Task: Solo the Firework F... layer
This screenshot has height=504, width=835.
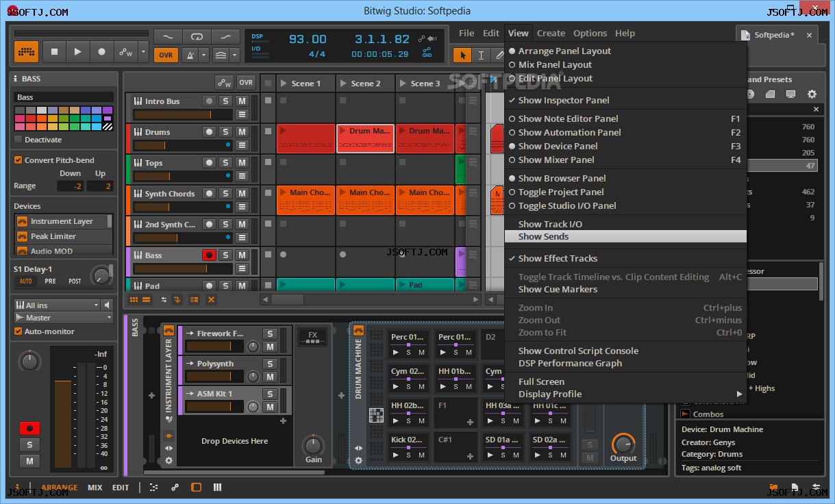Action: point(270,334)
